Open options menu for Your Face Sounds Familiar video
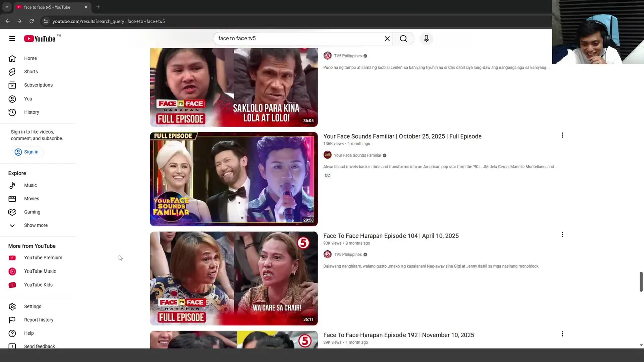This screenshot has height=362, width=644. [562, 135]
